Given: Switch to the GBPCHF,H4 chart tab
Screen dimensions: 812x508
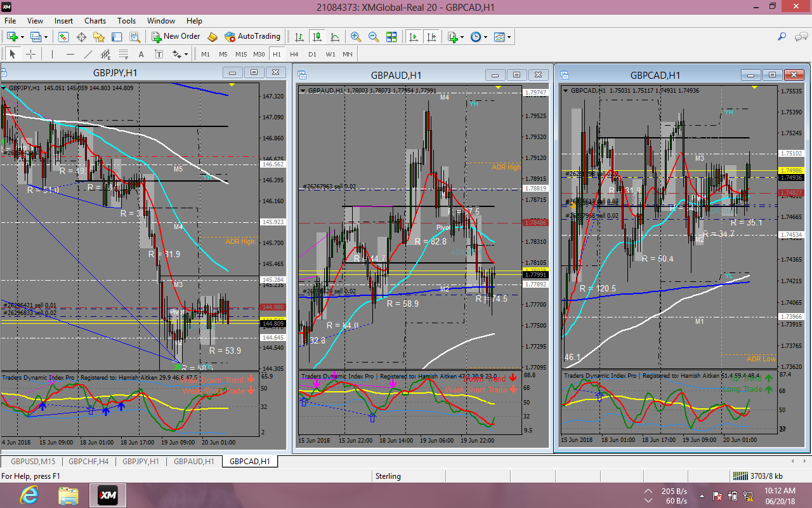Looking at the screenshot, I should click(x=89, y=462).
